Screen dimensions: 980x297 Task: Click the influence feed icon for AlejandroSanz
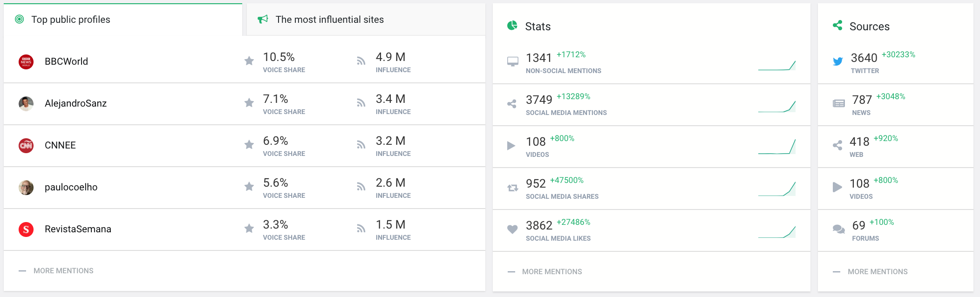(x=361, y=103)
